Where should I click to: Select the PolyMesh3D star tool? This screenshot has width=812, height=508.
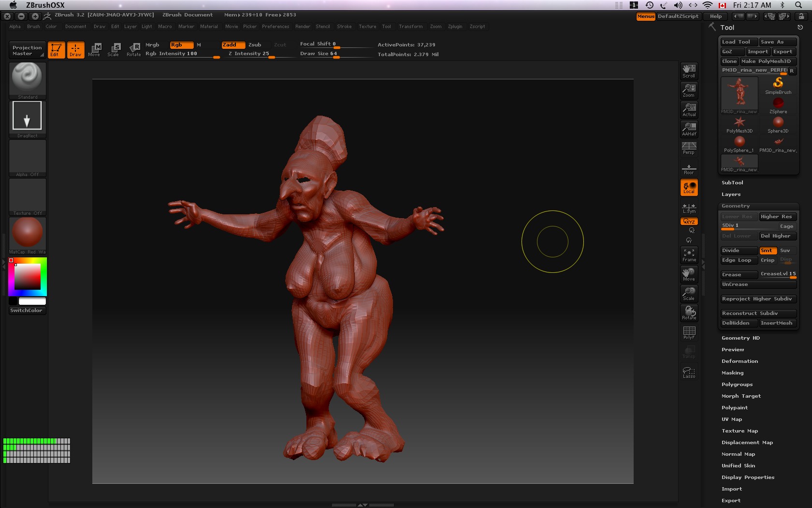[739, 124]
